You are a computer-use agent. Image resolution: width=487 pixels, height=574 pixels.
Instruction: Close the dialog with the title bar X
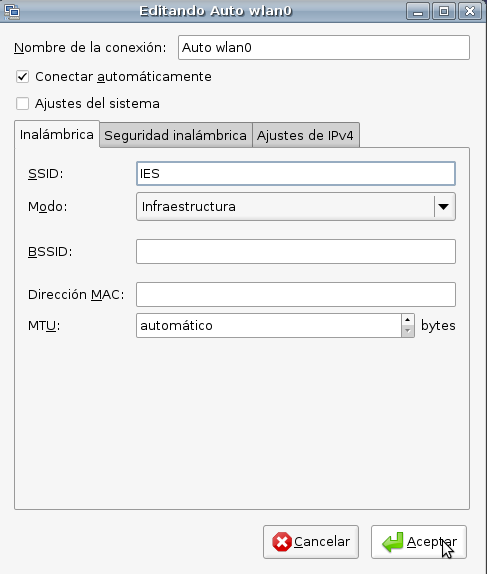tap(470, 11)
